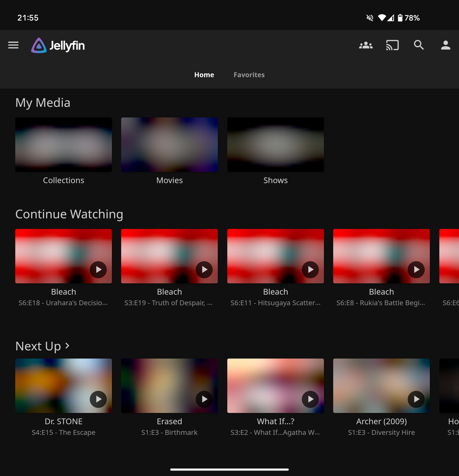This screenshot has height=476, width=459.
Task: Open the Shows library card
Action: point(275,145)
